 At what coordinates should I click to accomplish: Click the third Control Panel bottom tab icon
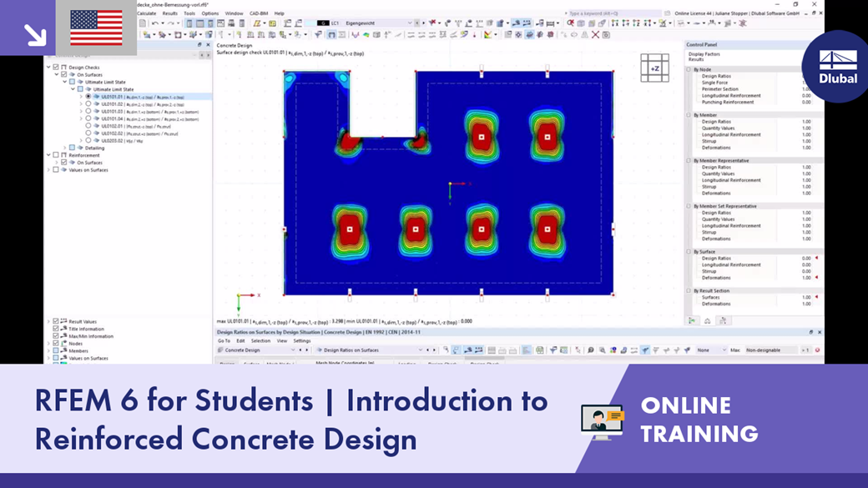(723, 320)
